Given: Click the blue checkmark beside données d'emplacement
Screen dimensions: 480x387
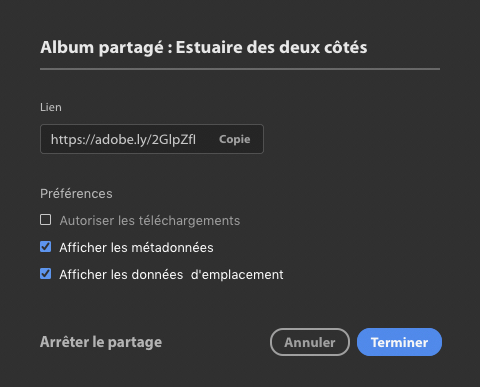Looking at the screenshot, I should (x=46, y=274).
